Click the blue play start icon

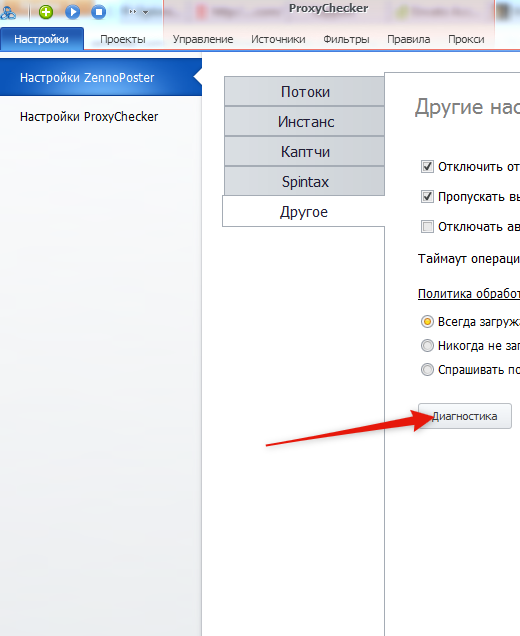click(73, 12)
